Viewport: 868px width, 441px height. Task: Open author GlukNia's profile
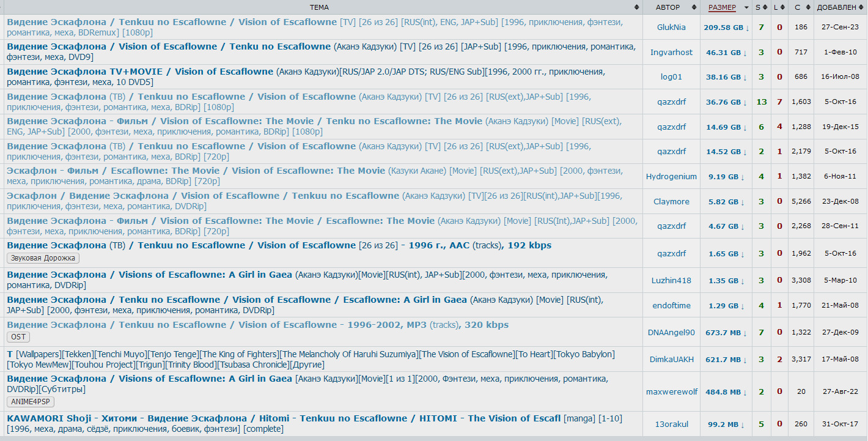pos(671,28)
